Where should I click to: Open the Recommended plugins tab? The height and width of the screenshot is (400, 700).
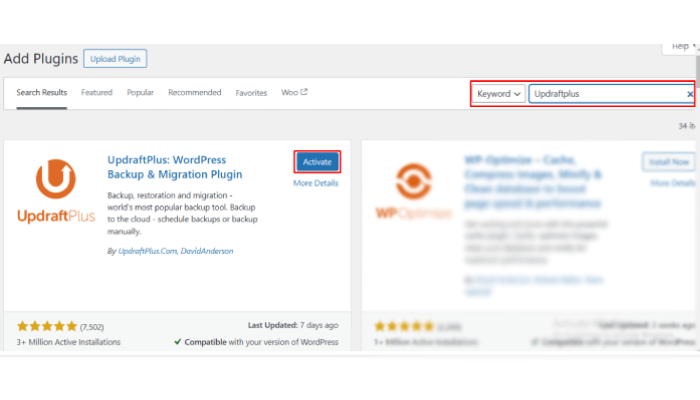coord(194,93)
